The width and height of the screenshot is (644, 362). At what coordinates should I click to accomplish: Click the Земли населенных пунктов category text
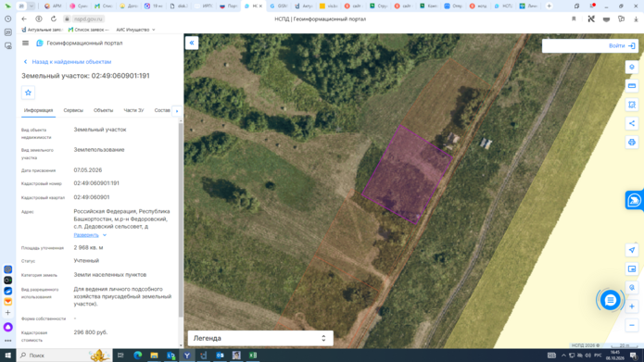point(109,275)
